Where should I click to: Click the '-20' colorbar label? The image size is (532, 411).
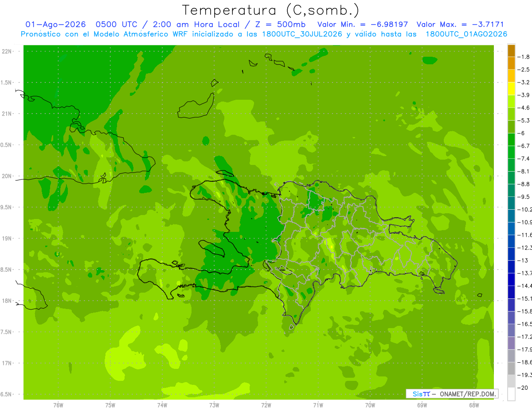(524, 388)
